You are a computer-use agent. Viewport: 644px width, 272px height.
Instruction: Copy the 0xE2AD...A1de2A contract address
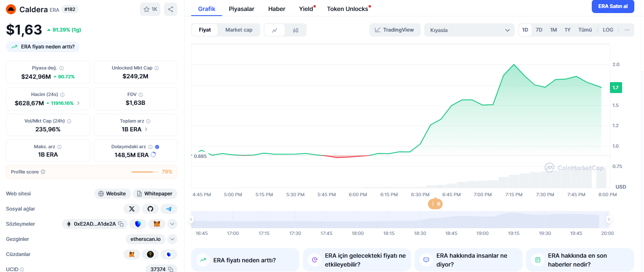click(121, 224)
